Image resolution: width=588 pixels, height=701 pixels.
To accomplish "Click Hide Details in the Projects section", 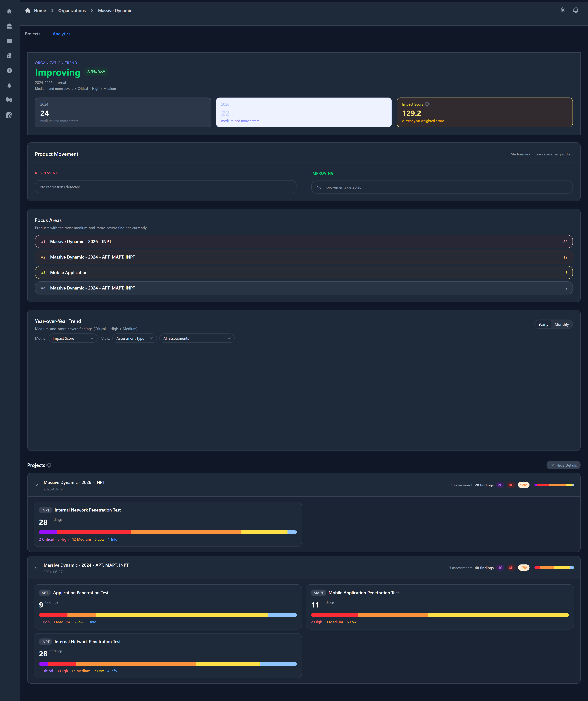I will click(563, 465).
